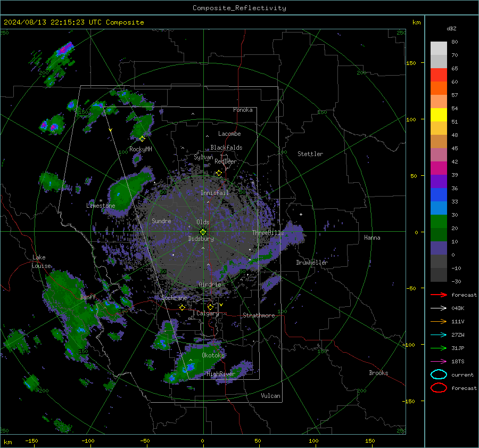The height and width of the screenshot is (448, 479).
Task: Click the Calgary label on the map
Action: click(x=208, y=313)
